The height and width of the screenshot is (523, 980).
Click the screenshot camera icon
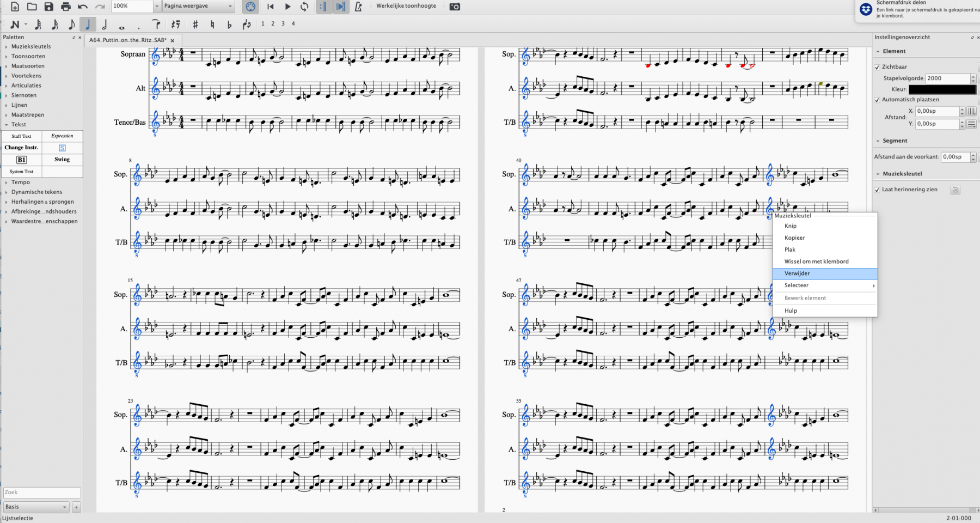455,7
